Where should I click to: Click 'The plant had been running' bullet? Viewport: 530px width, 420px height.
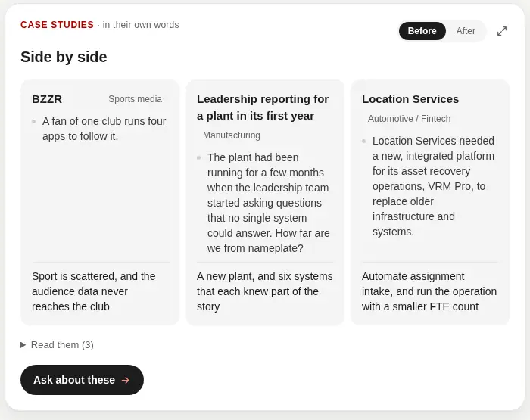pyautogui.click(x=268, y=203)
